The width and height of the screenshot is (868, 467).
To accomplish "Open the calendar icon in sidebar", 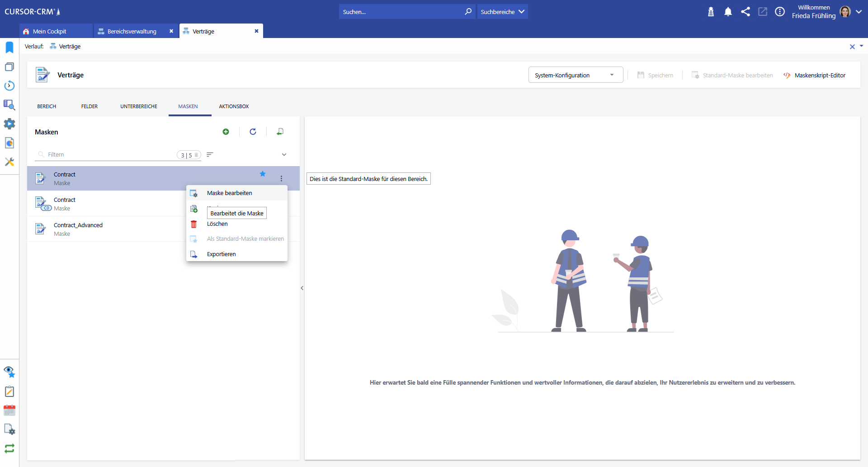I will 9,410.
